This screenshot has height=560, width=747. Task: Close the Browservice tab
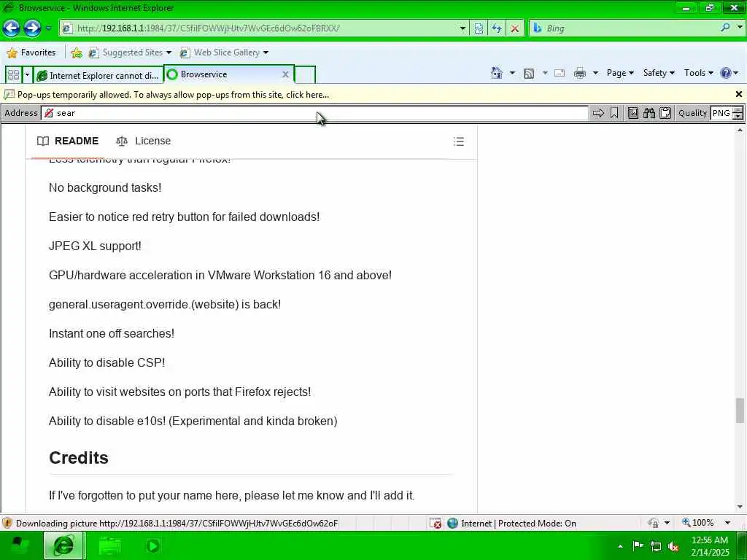pos(285,74)
